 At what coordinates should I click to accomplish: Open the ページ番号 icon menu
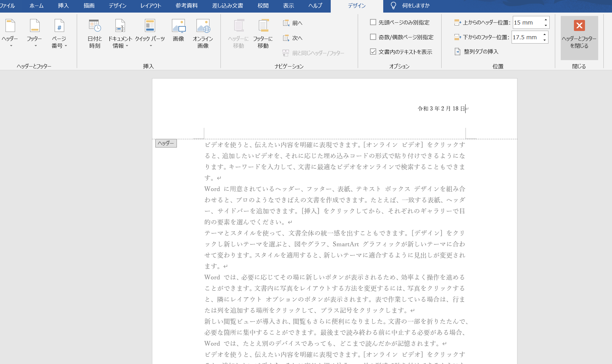[x=59, y=26]
